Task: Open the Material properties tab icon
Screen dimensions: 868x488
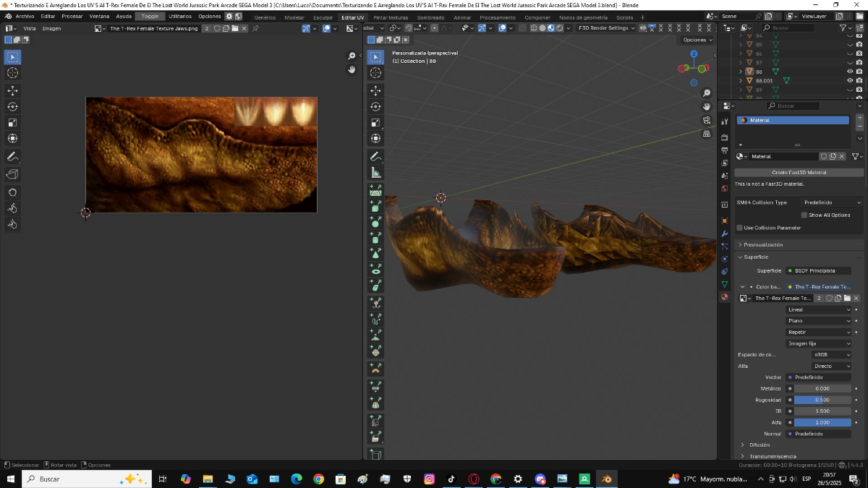Action: coord(725,297)
